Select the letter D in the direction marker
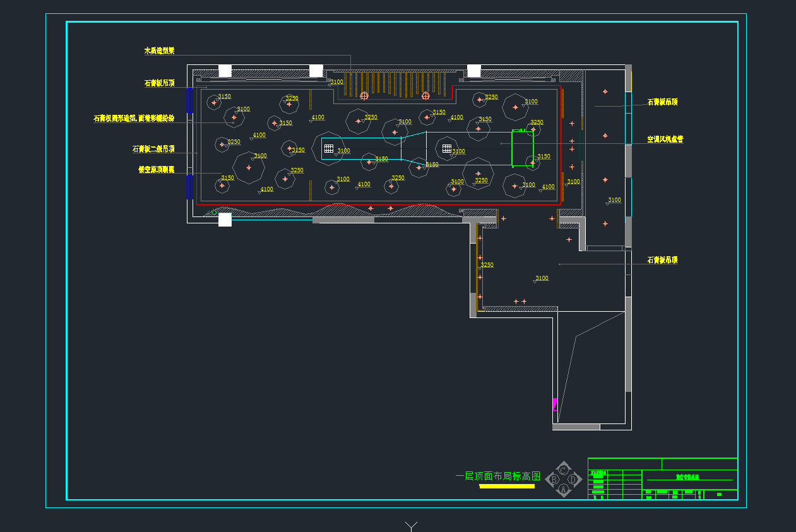The image size is (796, 532). [573, 480]
